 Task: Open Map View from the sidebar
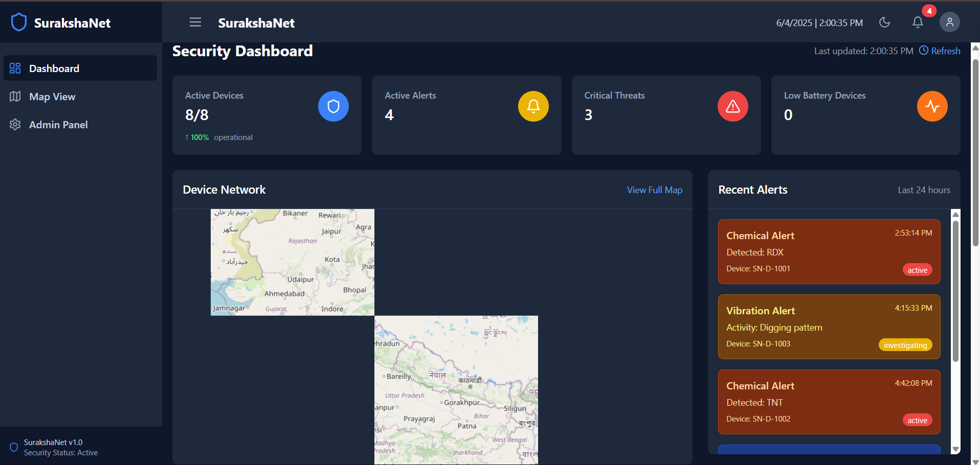coord(80,97)
